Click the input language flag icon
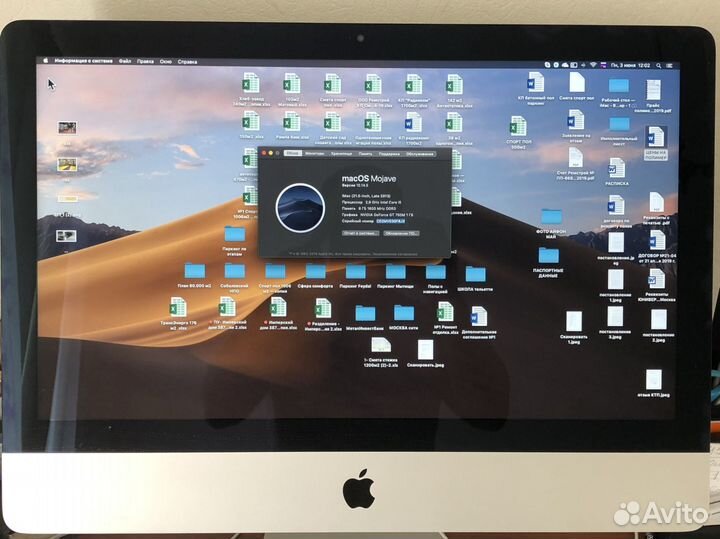 click(x=603, y=65)
